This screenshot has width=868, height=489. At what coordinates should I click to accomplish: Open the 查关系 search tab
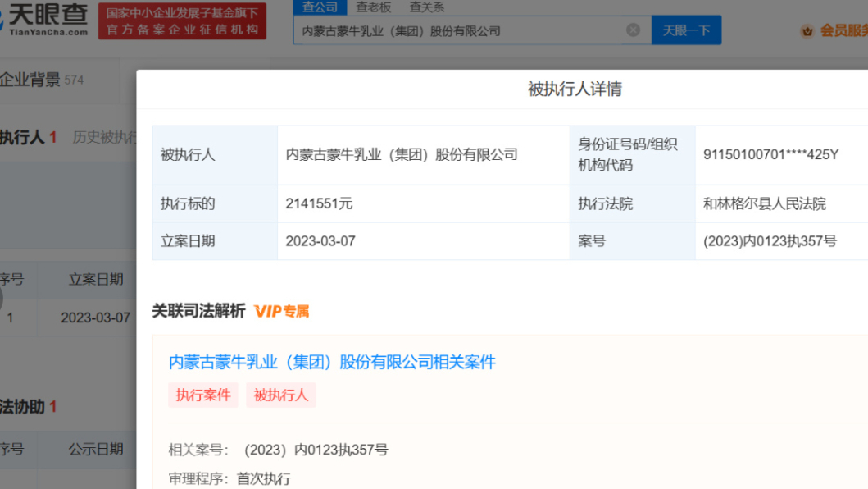click(x=427, y=7)
